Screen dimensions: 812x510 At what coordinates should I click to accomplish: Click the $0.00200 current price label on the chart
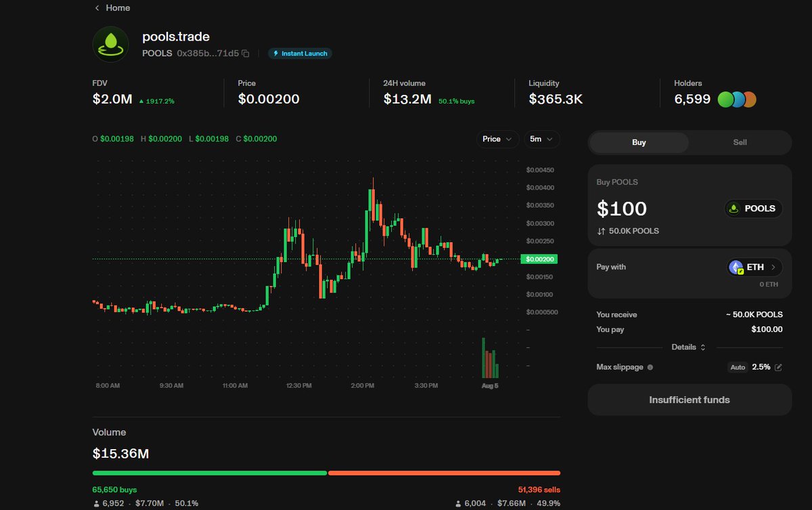click(538, 259)
